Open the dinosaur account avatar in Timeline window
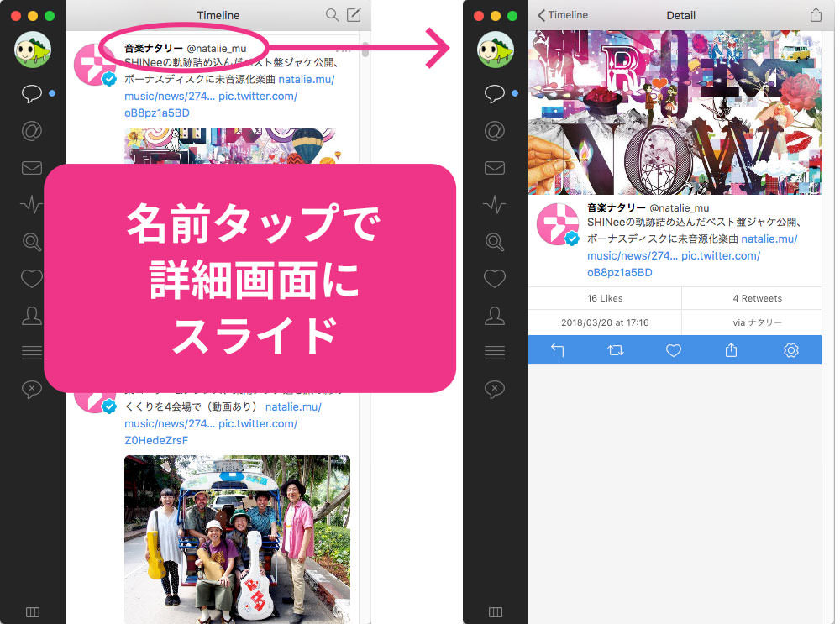 pos(33,50)
